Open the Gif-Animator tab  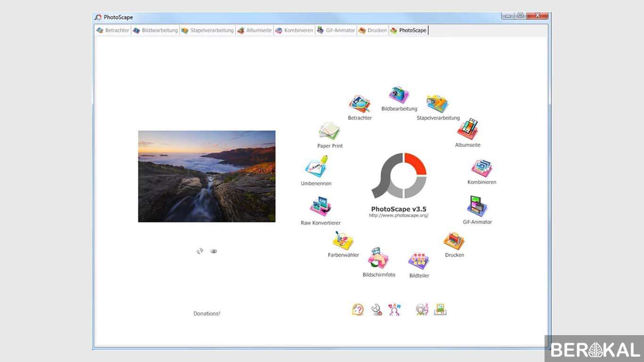pyautogui.click(x=336, y=30)
